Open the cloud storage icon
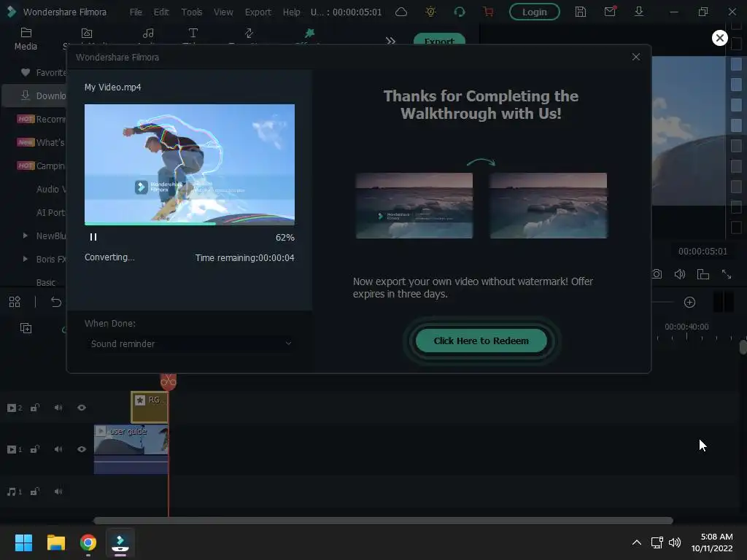Image resolution: width=747 pixels, height=560 pixels. click(x=401, y=12)
